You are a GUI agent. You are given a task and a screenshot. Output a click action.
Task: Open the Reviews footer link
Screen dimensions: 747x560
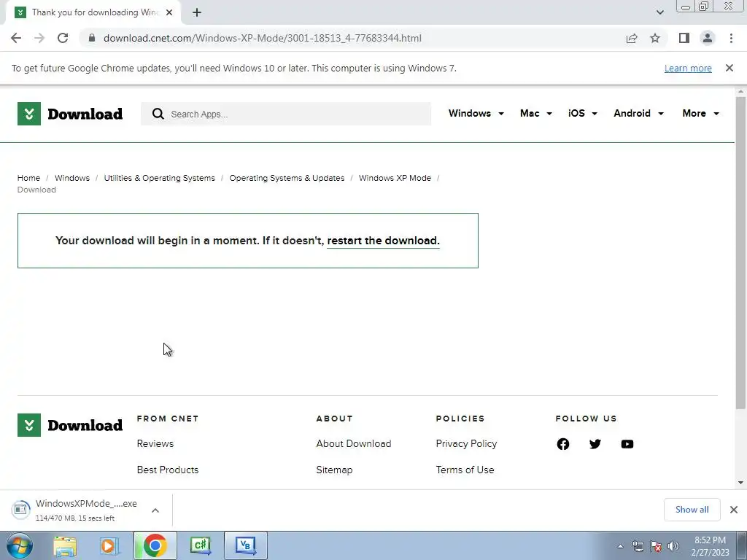click(155, 443)
